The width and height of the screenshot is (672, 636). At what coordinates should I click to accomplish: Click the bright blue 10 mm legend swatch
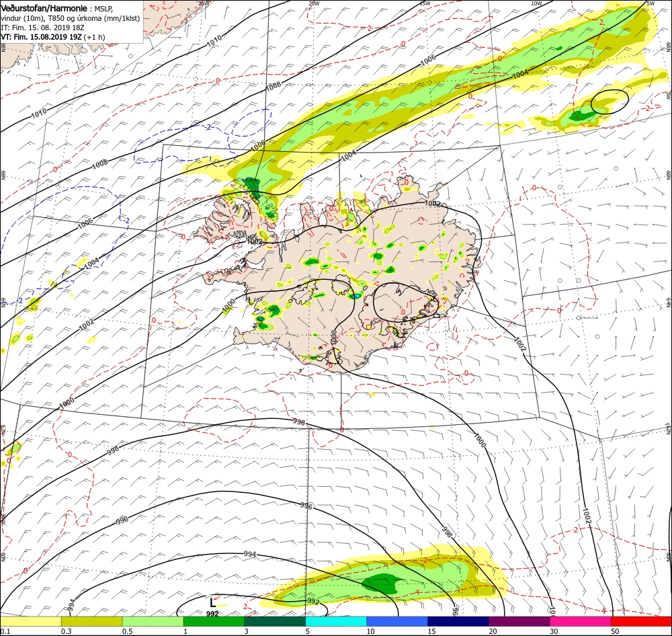coord(397,622)
